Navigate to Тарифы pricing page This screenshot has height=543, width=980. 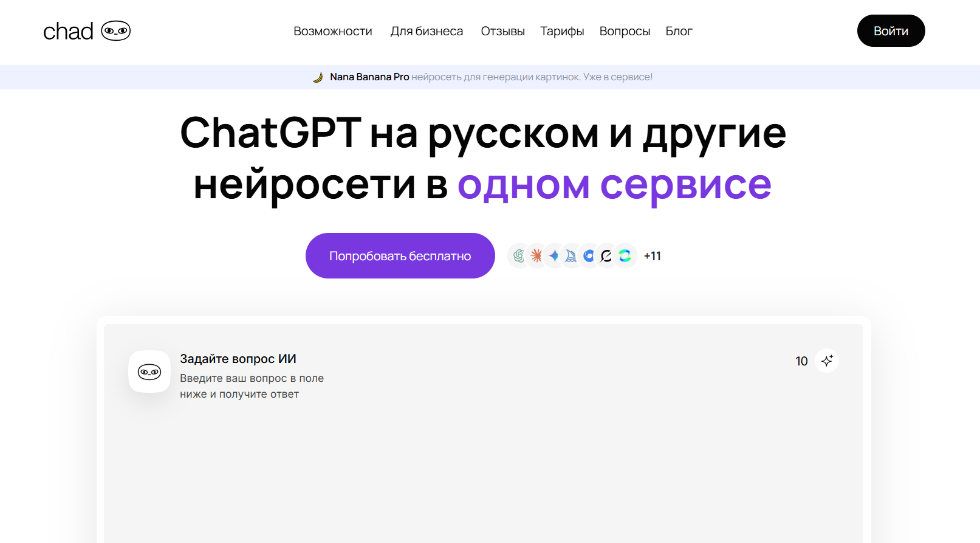coord(562,31)
